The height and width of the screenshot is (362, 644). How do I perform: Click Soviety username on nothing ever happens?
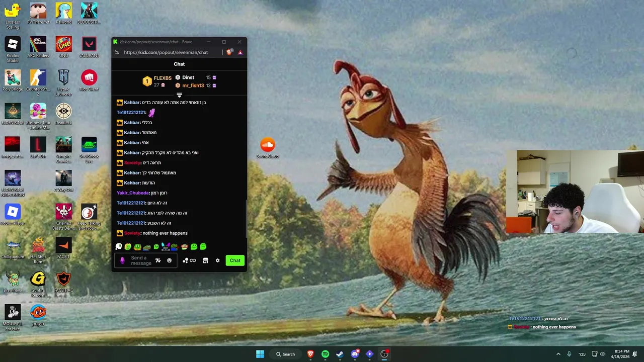[132, 233]
